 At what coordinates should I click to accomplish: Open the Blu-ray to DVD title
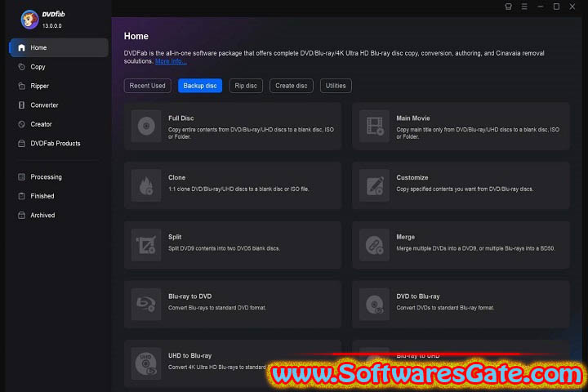coord(189,296)
